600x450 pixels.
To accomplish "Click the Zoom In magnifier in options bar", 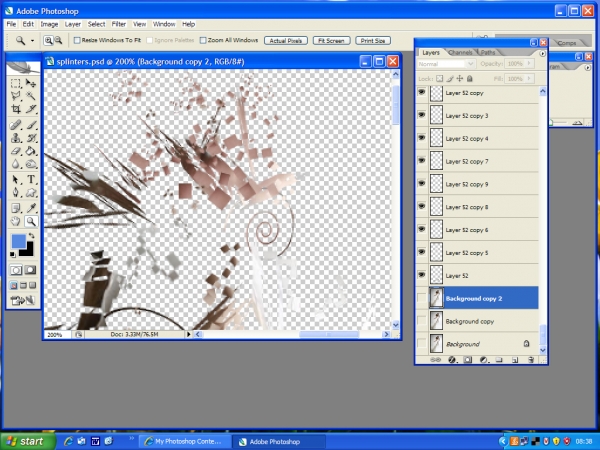I will point(48,40).
